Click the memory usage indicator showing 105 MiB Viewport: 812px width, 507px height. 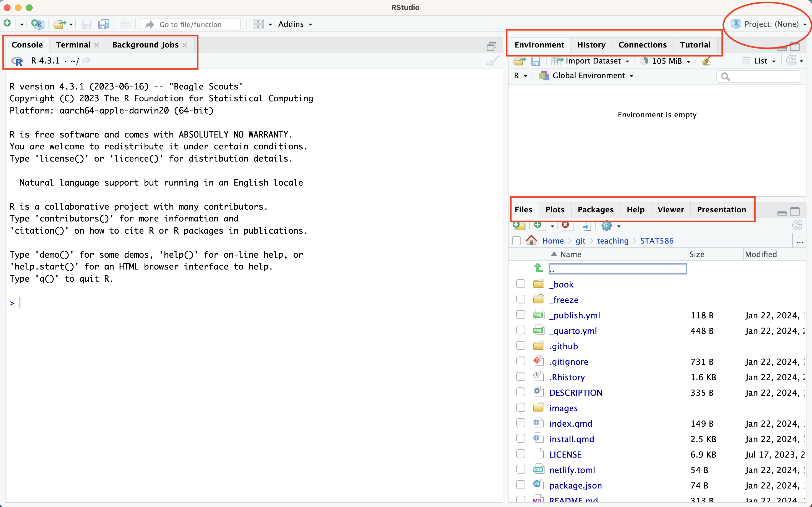tap(665, 61)
